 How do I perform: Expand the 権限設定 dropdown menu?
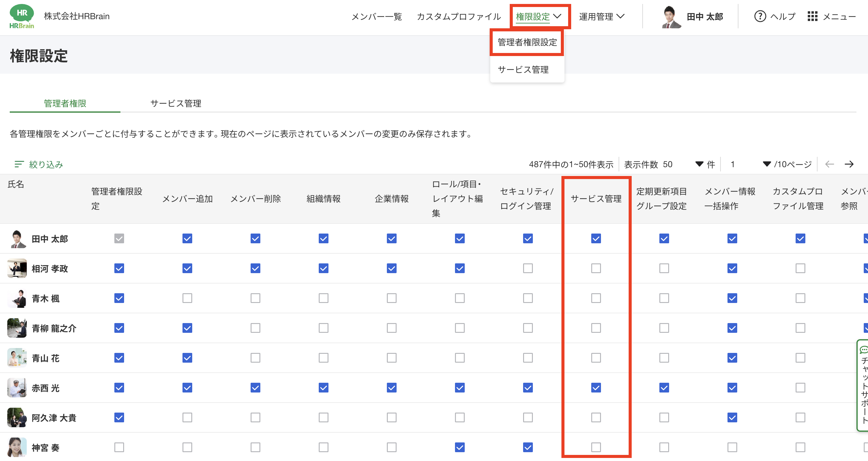[x=538, y=16]
